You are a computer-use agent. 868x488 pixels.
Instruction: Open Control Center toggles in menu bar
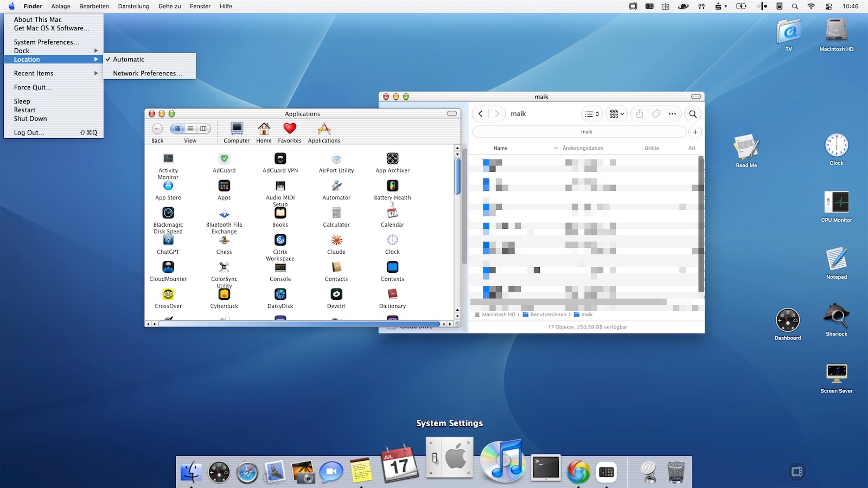click(828, 7)
